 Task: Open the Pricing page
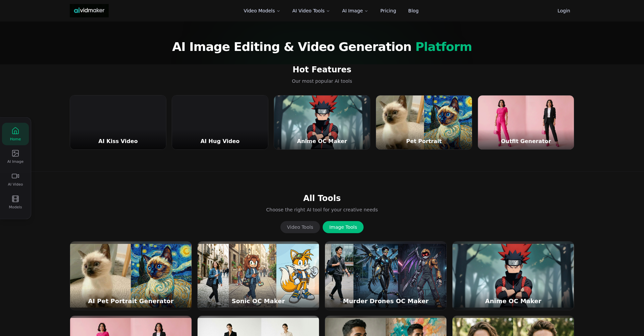click(388, 10)
